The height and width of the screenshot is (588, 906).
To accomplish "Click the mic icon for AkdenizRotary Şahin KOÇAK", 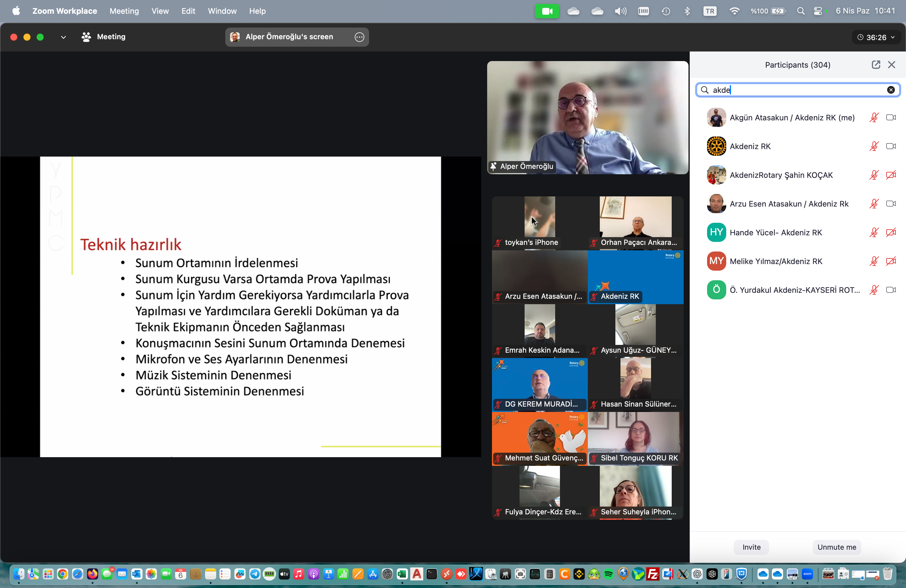I will coord(874,175).
